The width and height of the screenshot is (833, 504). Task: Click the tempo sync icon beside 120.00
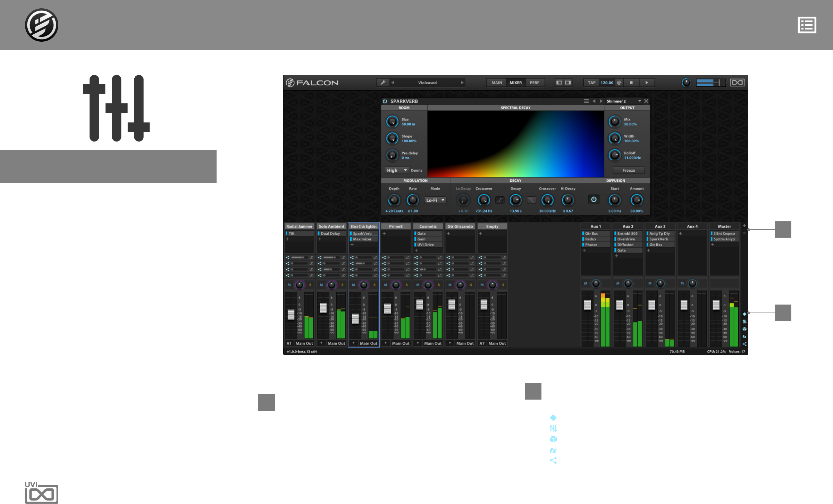pos(619,83)
